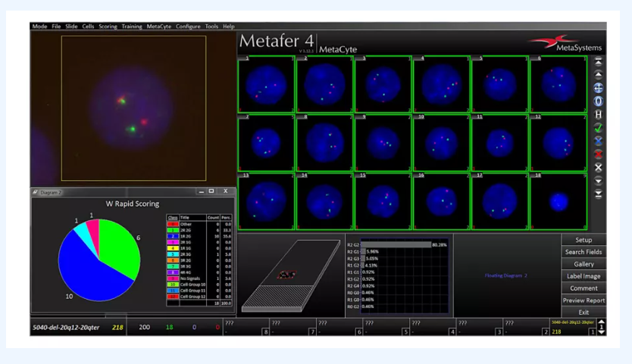Go up one gallery page arrow
The height and width of the screenshot is (364, 632).
coord(598,75)
